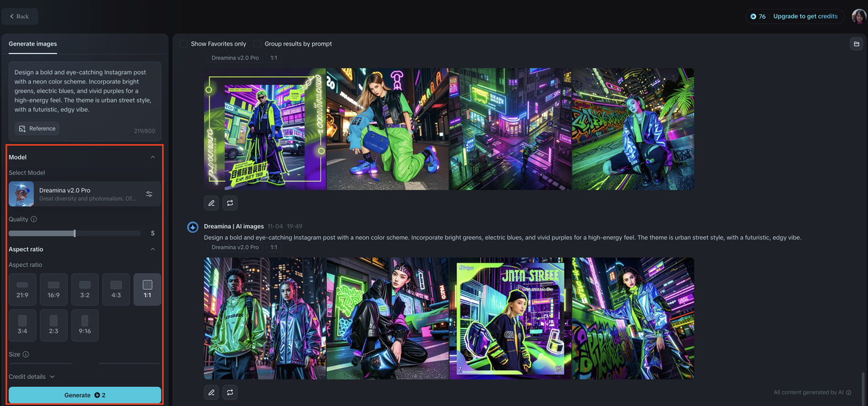This screenshot has width=868, height=406.
Task: Collapse the Model section chevron
Action: 153,157
